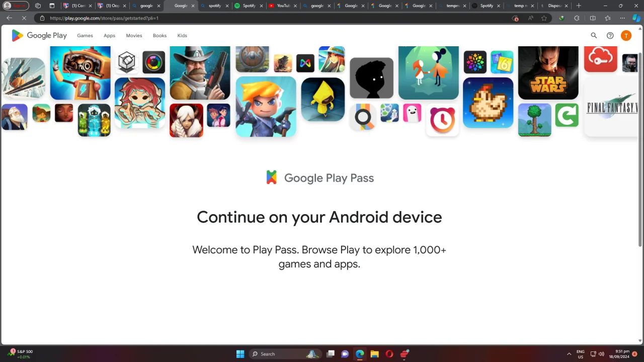The image size is (644, 362).
Task: Select the Limbo silhouette app icon
Action: [371, 78]
